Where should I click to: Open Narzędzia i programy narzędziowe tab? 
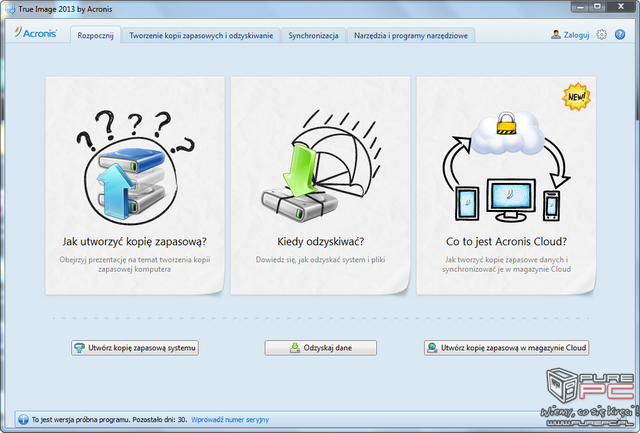click(411, 36)
